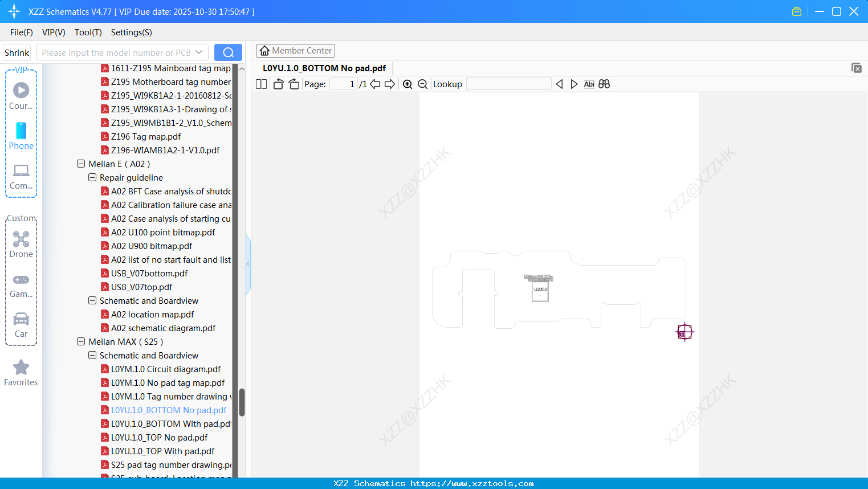
Task: Zoom in on the schematic page
Action: [x=407, y=84]
